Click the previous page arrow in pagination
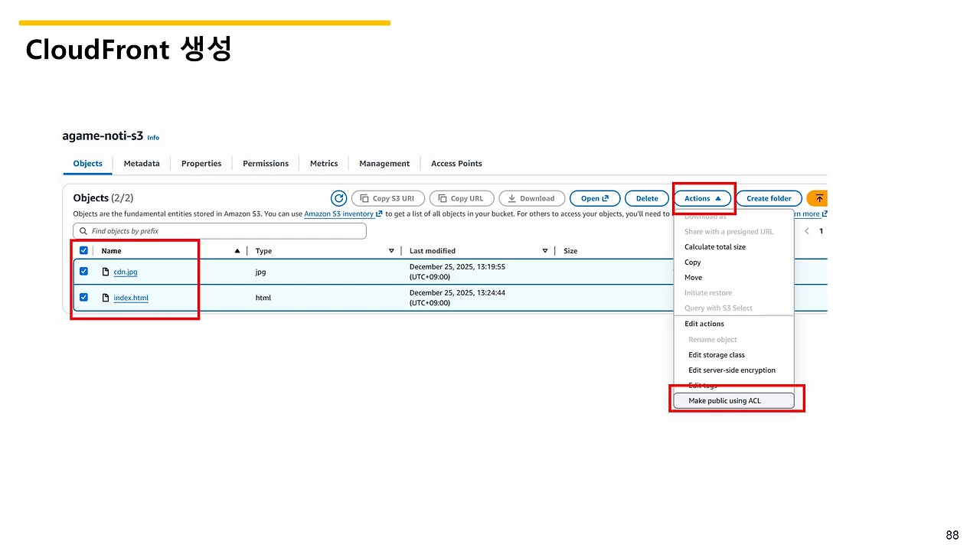The height and width of the screenshot is (551, 980). point(807,231)
